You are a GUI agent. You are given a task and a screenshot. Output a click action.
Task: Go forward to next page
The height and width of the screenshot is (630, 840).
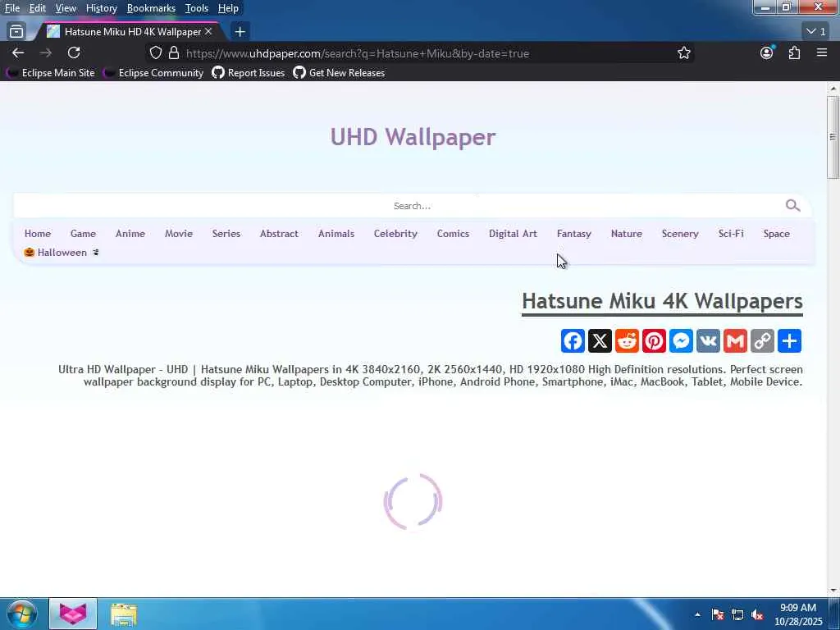pos(46,52)
